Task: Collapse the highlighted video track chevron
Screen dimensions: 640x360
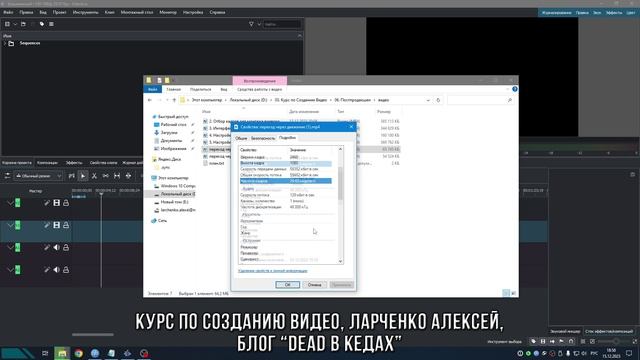Action: pyautogui.click(x=10, y=225)
